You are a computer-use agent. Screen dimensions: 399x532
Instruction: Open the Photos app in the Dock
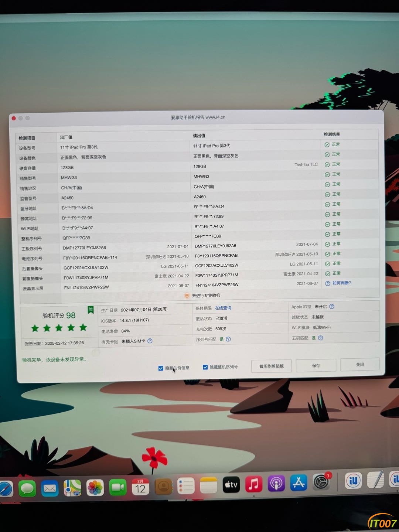point(95,488)
